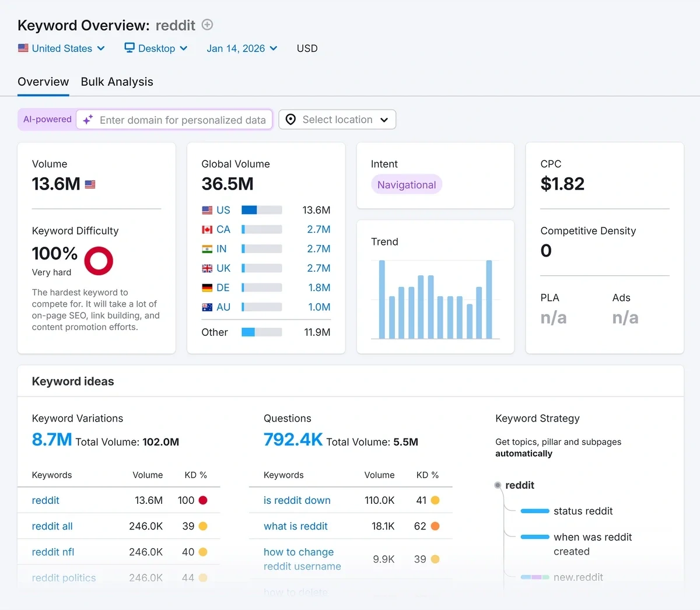
Task: Click the sparkle AI icon in the domain field
Action: coord(87,120)
